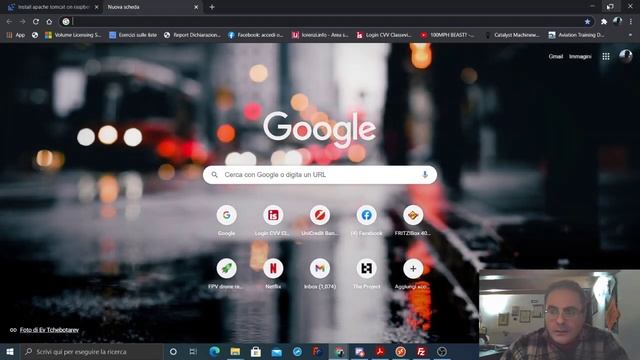
Task: Open the FPV drone shortcut tile
Action: [x=227, y=274]
